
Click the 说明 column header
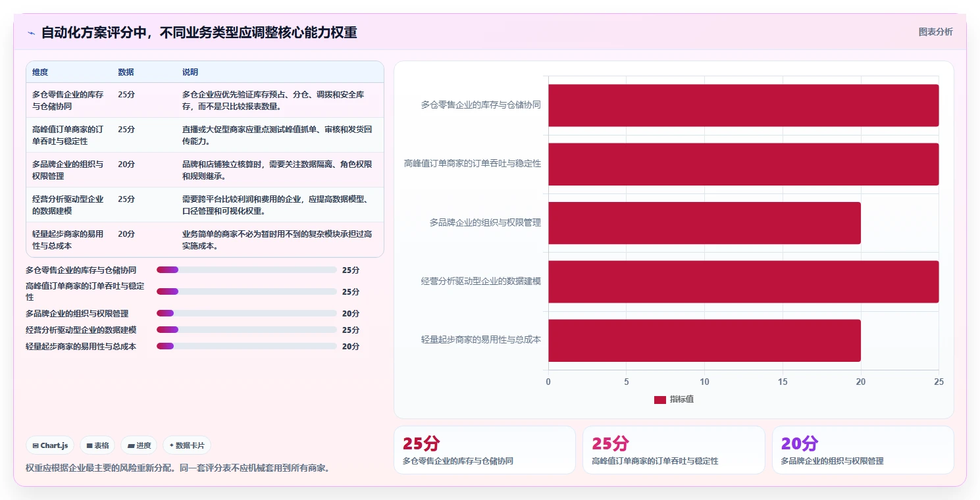190,72
